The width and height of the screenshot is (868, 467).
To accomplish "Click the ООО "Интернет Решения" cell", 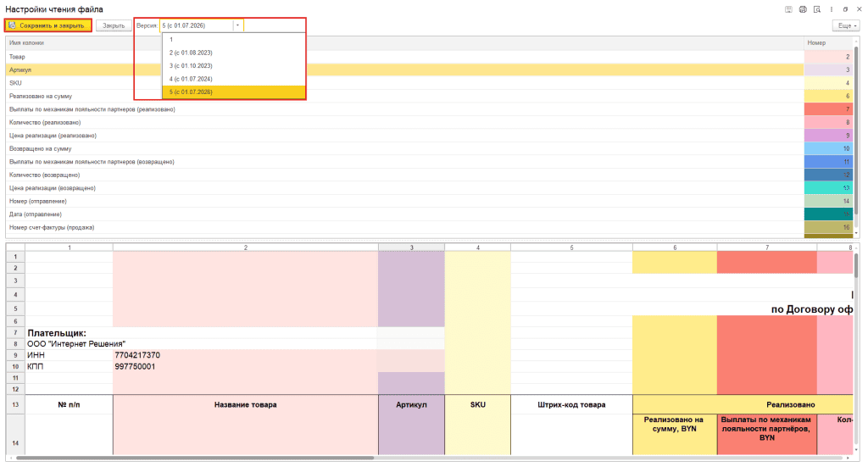I will coord(76,343).
